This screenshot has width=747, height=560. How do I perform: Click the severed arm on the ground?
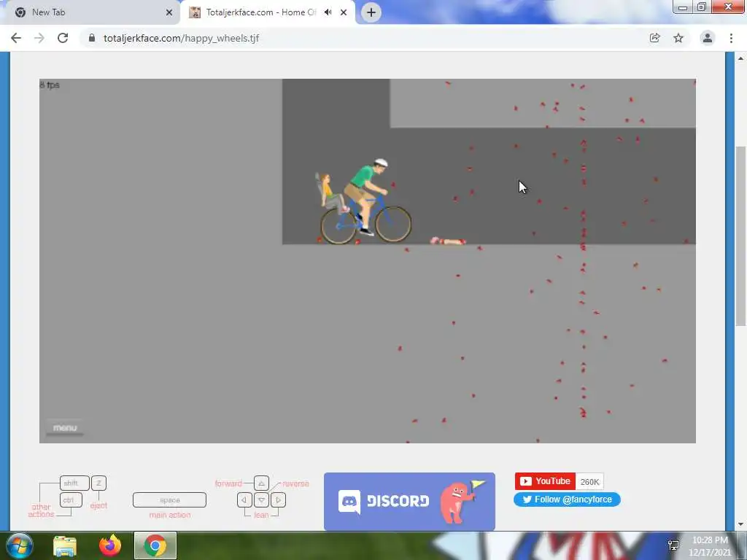pyautogui.click(x=448, y=241)
